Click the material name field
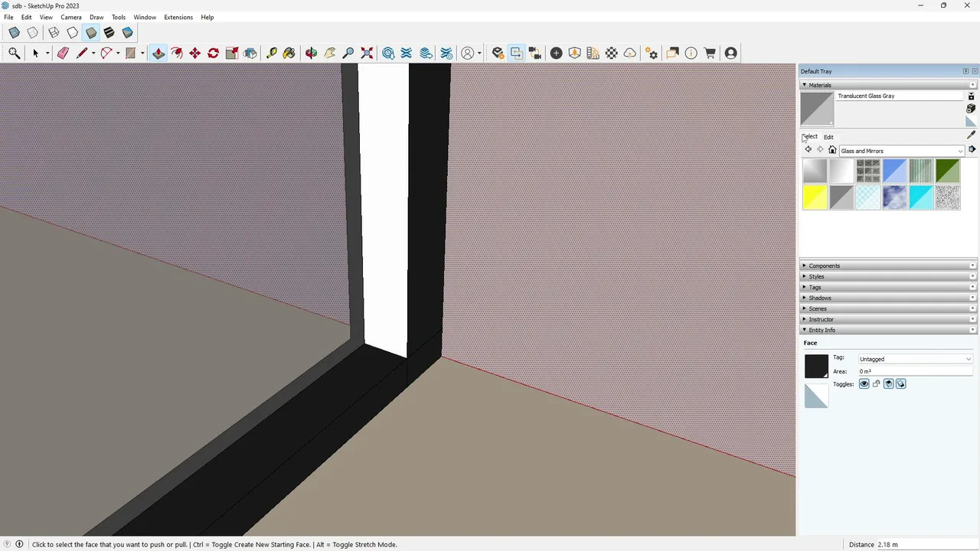This screenshot has width=980, height=551. coord(899,96)
